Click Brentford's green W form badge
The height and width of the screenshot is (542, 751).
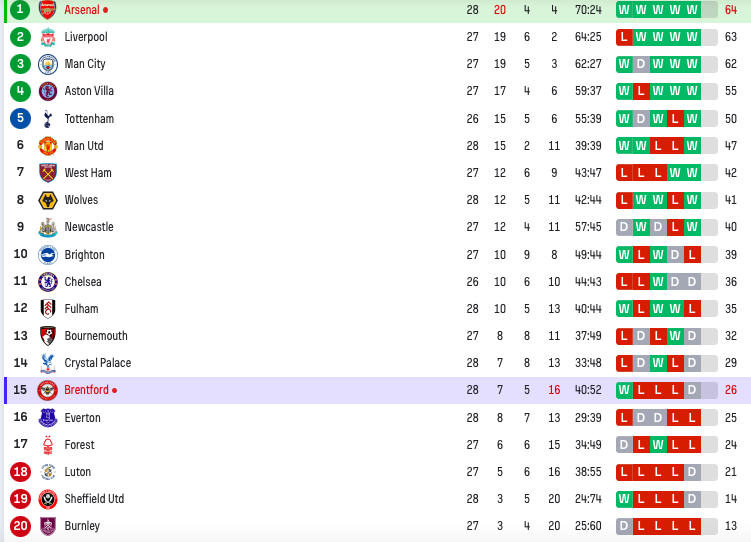click(x=624, y=390)
